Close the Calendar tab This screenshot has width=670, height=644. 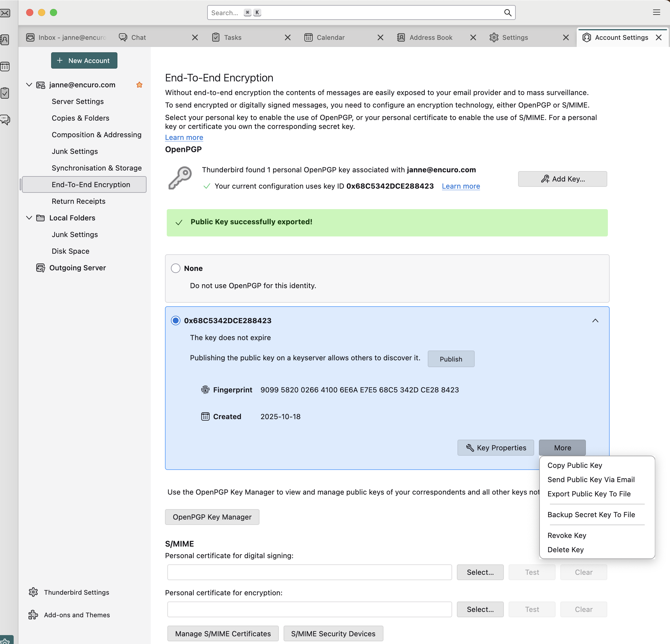[380, 38]
